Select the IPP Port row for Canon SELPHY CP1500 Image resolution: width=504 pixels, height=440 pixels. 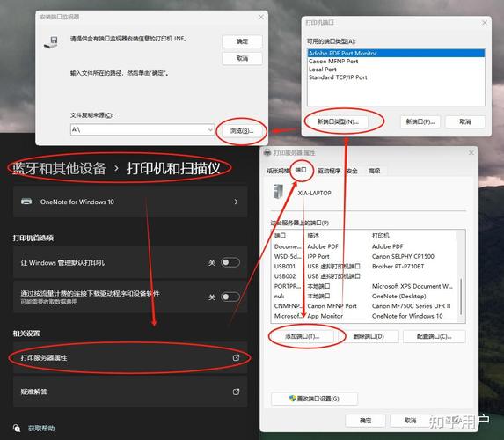(x=365, y=256)
